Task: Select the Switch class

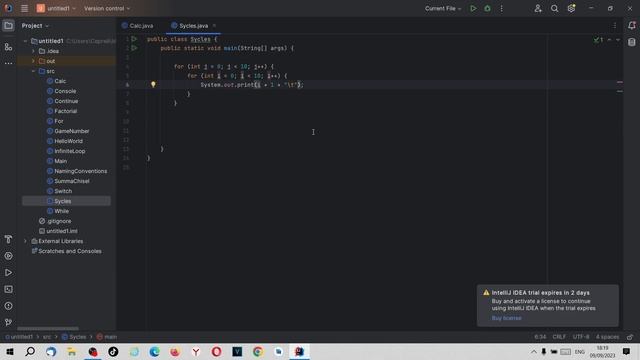Action: coord(63,191)
